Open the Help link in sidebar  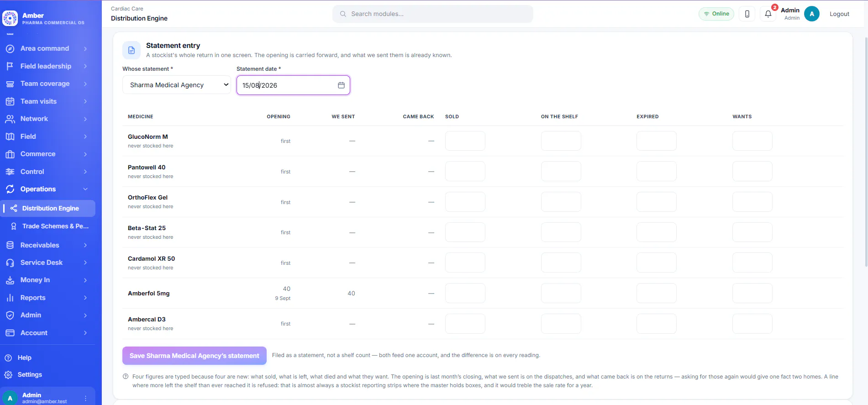[25, 358]
